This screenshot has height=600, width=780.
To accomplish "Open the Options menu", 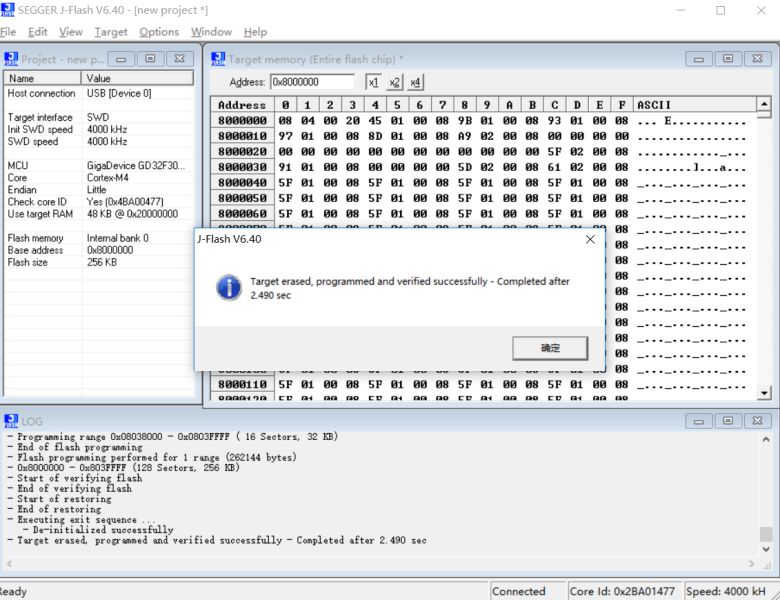I will 159,32.
